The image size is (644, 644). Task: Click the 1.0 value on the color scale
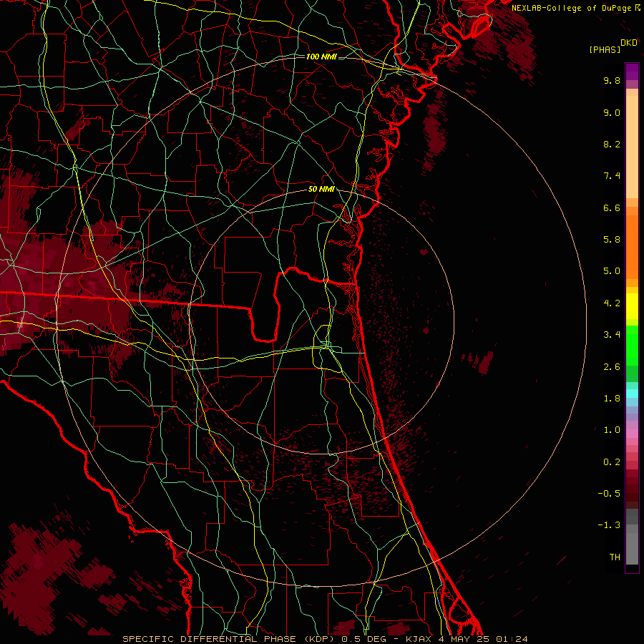pyautogui.click(x=612, y=430)
